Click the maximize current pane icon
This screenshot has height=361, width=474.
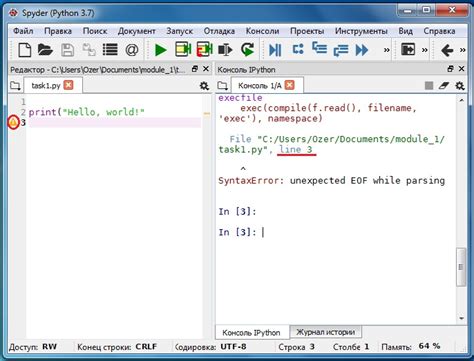(x=408, y=49)
